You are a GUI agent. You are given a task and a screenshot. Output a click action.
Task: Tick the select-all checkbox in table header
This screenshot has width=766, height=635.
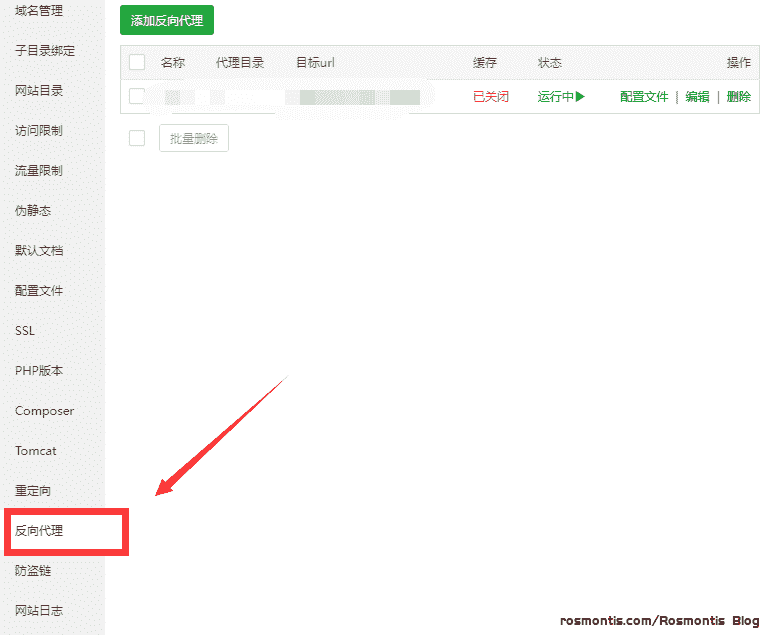(x=137, y=63)
